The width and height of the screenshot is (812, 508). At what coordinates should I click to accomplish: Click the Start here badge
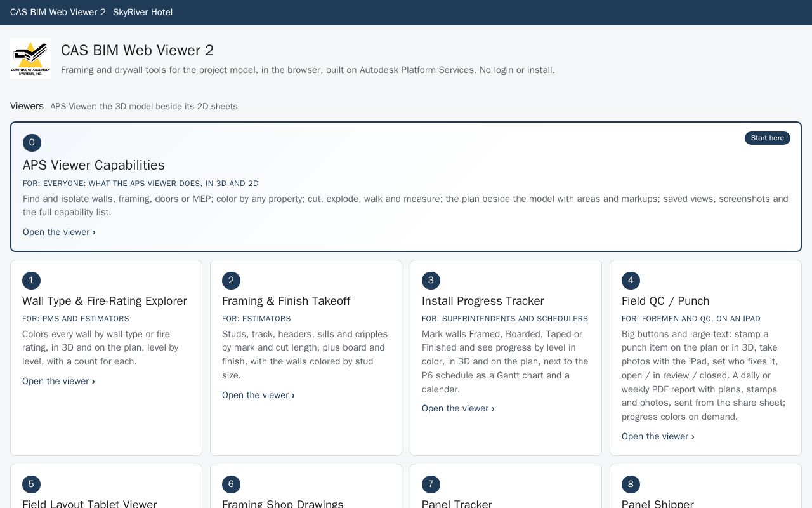point(767,138)
